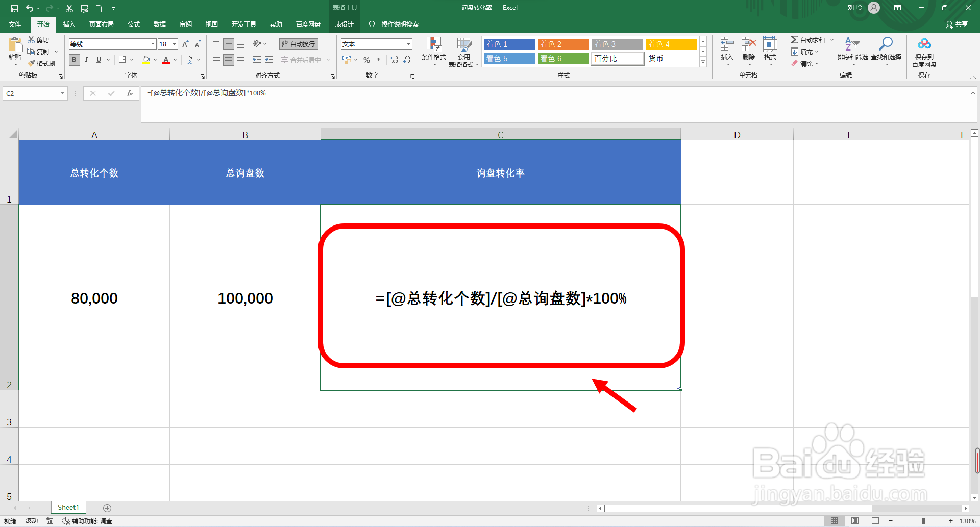The width and height of the screenshot is (980, 527).
Task: Enable center horizontal alignment
Action: tap(229, 60)
